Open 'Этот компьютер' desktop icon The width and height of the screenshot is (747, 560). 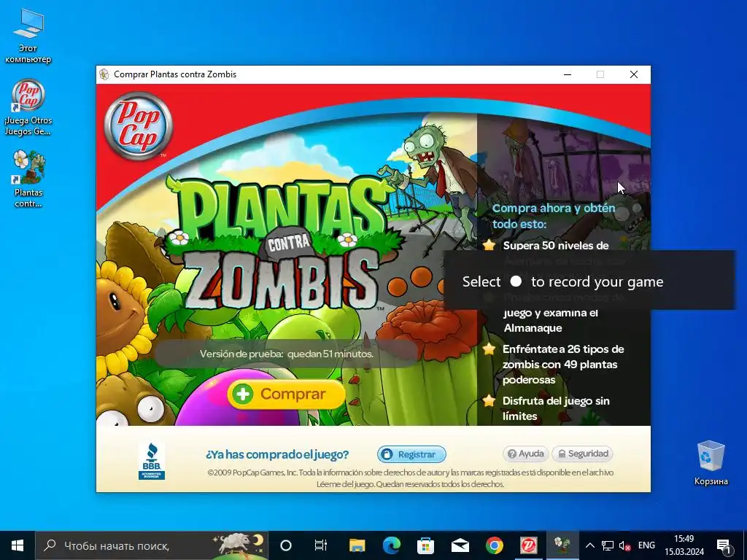pyautogui.click(x=28, y=37)
